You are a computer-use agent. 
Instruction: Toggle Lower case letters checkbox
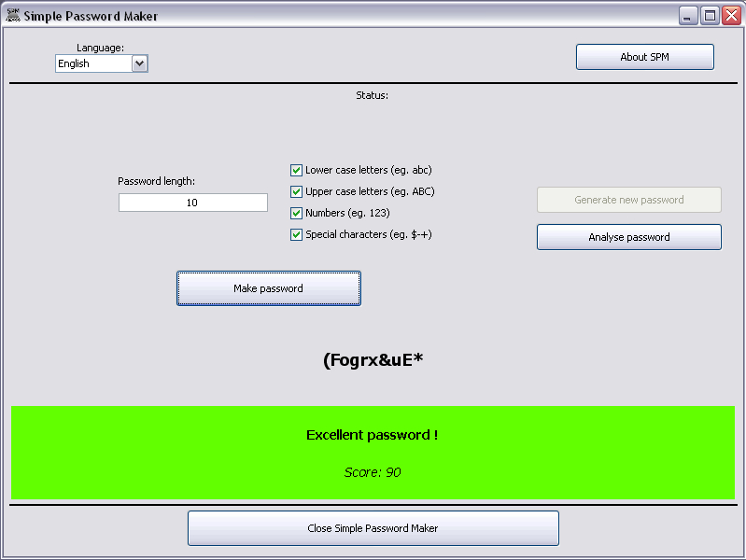point(296,170)
